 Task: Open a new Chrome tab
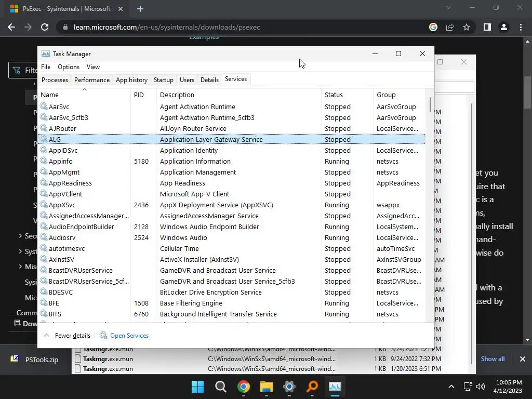click(140, 9)
